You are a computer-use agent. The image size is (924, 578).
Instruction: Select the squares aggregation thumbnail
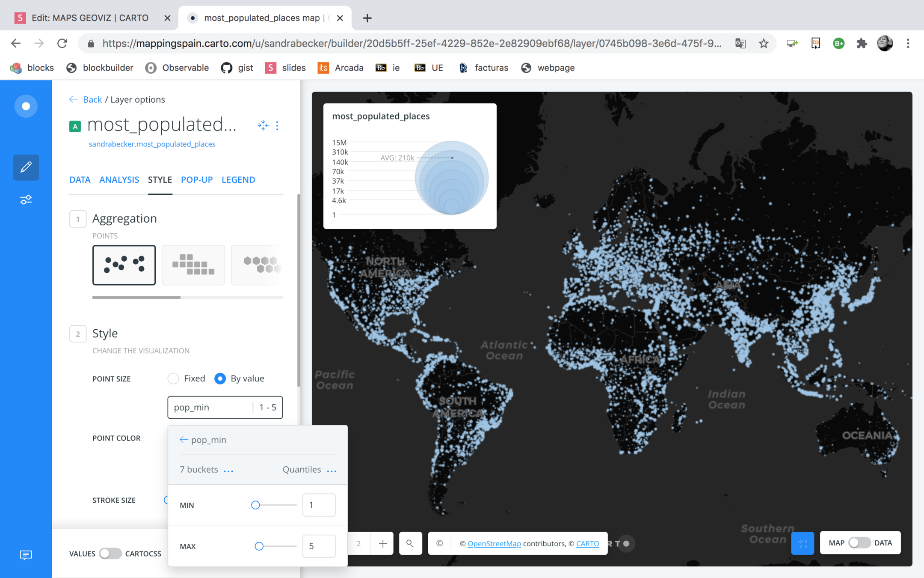[193, 265]
